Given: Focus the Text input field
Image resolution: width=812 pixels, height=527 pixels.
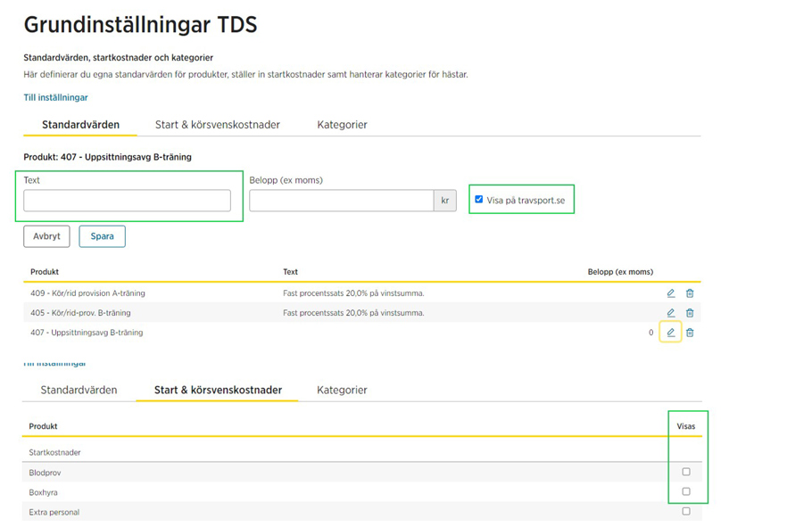Looking at the screenshot, I should point(127,201).
